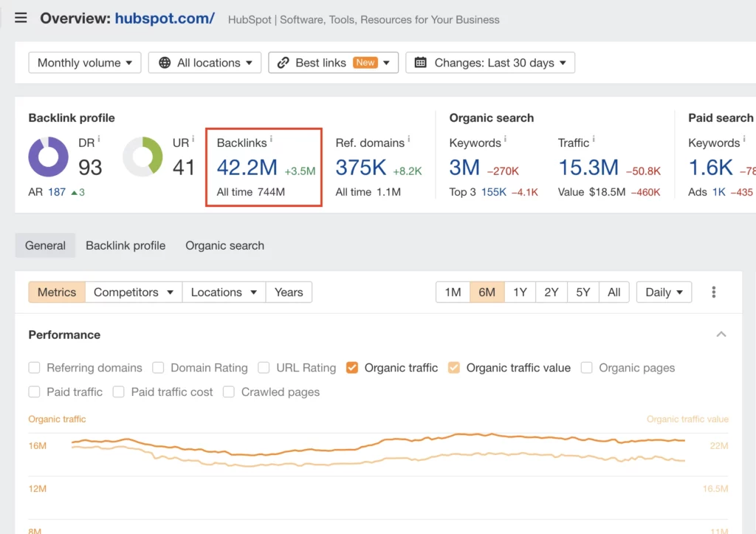Set chart range to 1M
This screenshot has width=756, height=534.
pos(453,292)
